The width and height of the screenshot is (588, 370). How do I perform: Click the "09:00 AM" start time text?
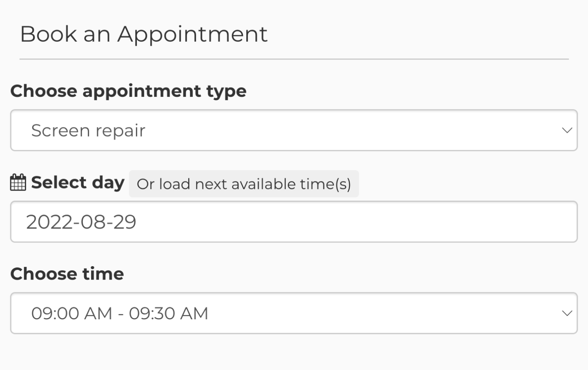coord(71,314)
